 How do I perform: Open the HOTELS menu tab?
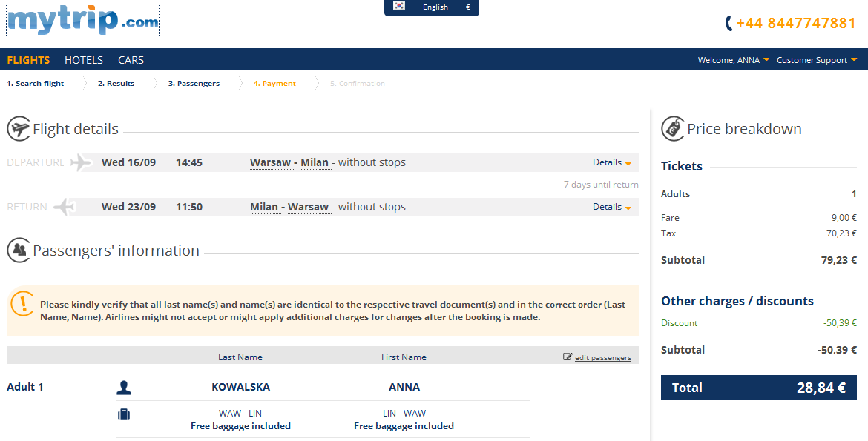click(84, 60)
